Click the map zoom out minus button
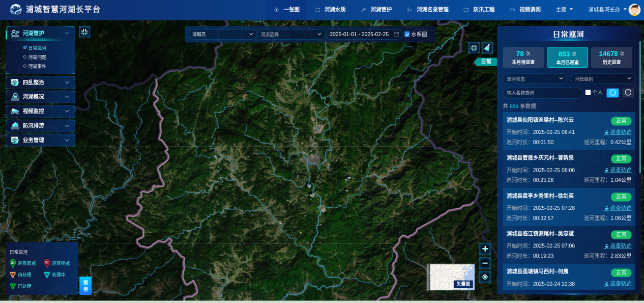This screenshot has width=644, height=303. click(x=485, y=263)
